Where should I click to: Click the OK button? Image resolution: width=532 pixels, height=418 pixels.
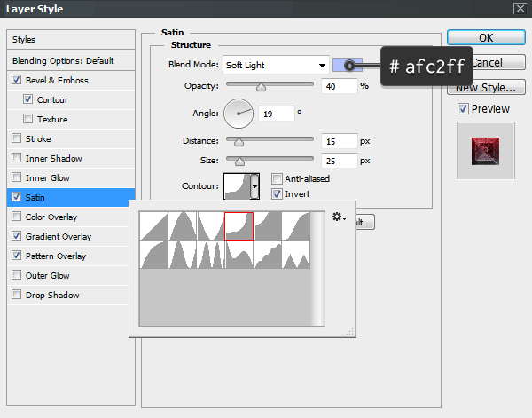485,38
